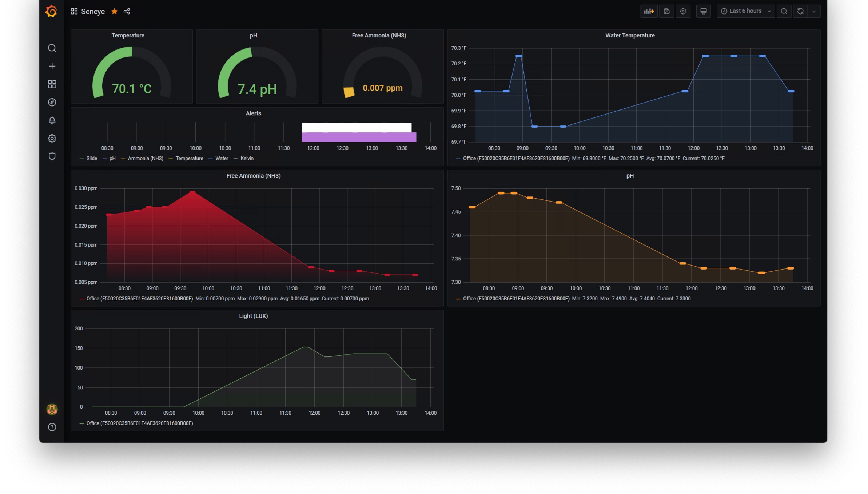Image resolution: width=868 pixels, height=494 pixels.
Task: Click Save dashboard icon
Action: [x=666, y=11]
